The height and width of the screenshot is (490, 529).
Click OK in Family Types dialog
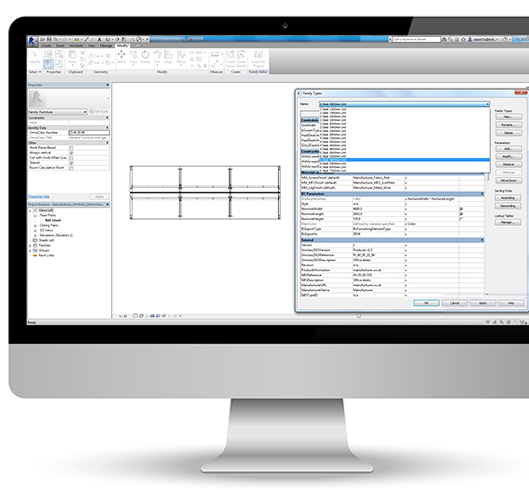tap(426, 303)
